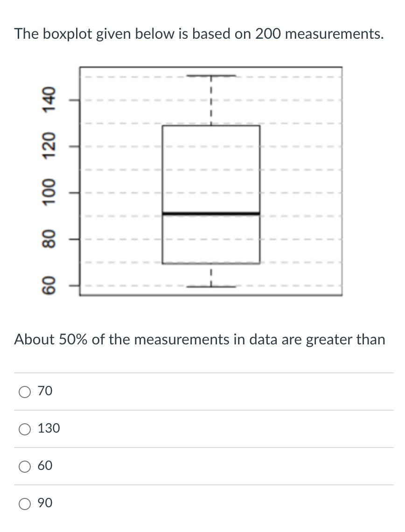Select the radio button for answer 60

tap(24, 466)
